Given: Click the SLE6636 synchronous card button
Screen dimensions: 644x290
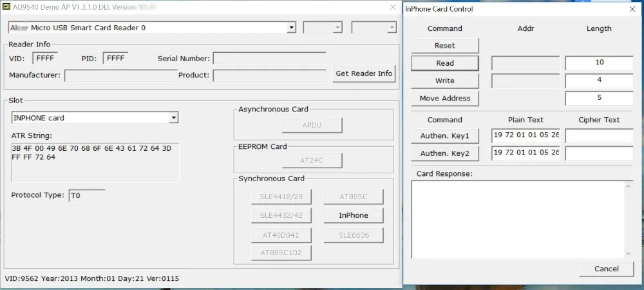Looking at the screenshot, I should click(353, 235).
